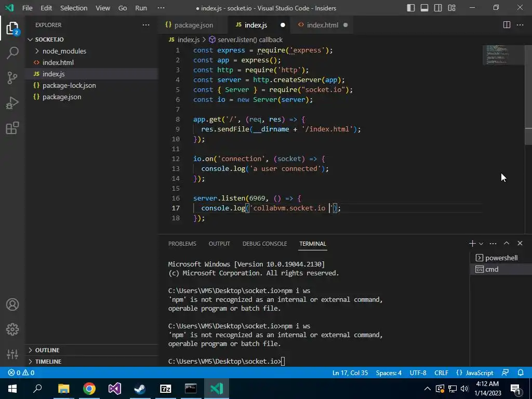Open package.json in the Explorer tree
This screenshot has width=532, height=399.
click(91, 97)
